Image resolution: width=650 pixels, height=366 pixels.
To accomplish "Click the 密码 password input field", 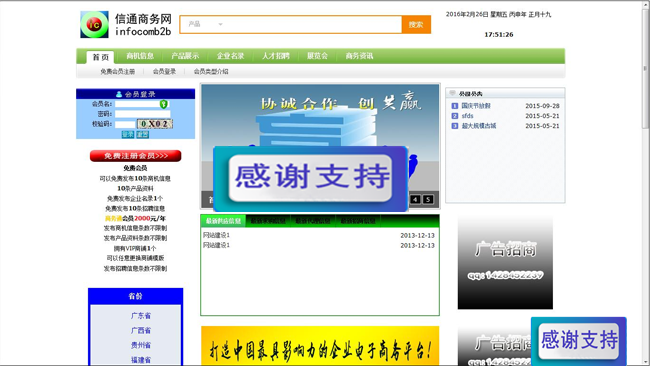I will click(x=142, y=114).
